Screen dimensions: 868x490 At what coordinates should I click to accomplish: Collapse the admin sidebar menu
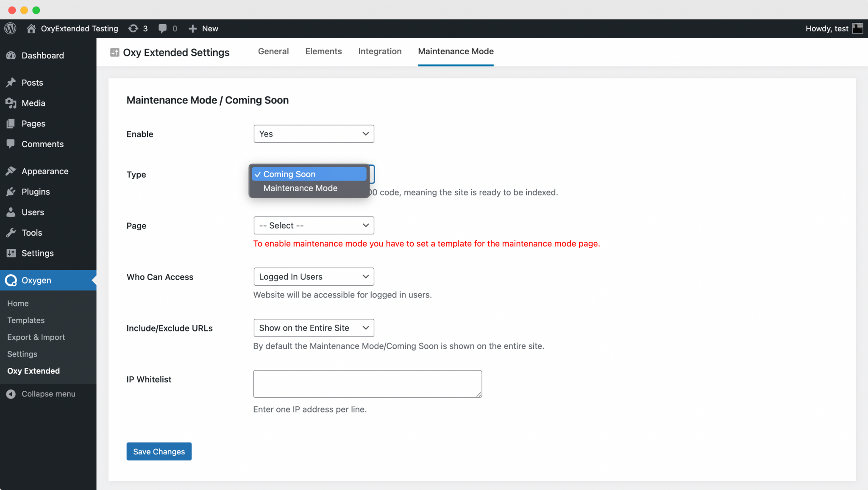point(11,394)
